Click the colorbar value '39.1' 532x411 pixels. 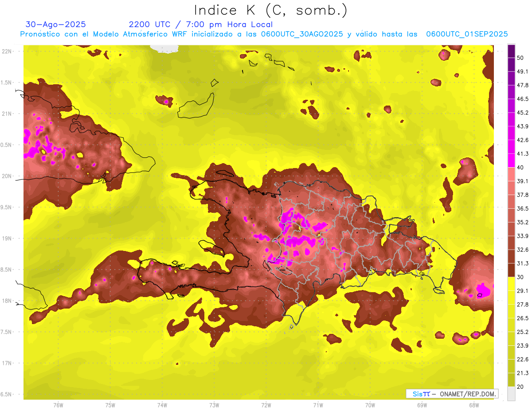coord(522,181)
